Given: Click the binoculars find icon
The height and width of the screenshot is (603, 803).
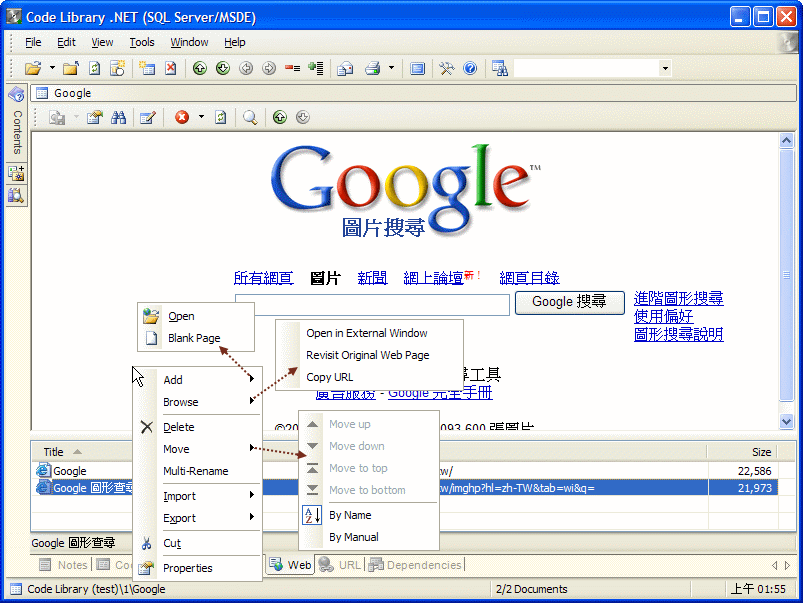Looking at the screenshot, I should (x=119, y=117).
